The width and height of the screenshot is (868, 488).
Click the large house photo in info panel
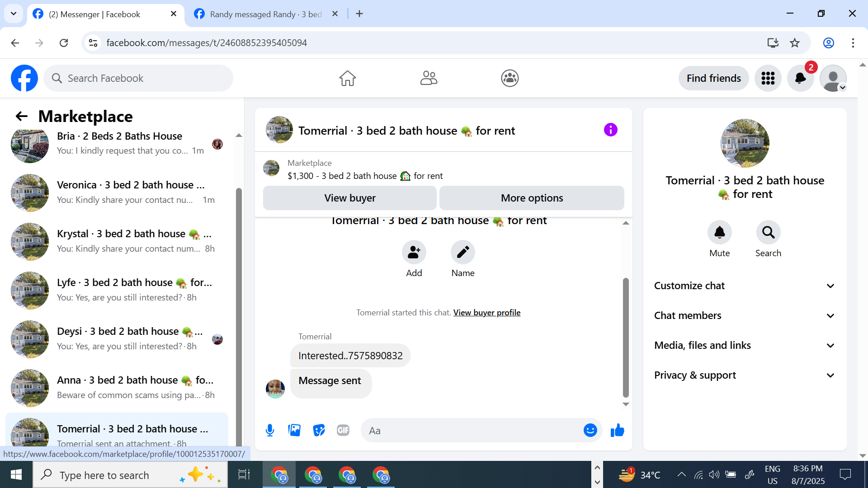(745, 143)
